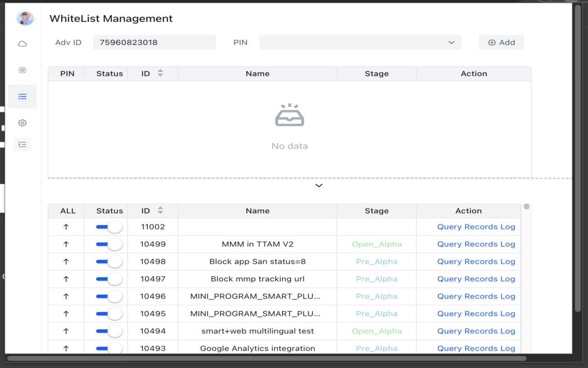Click the WhiteList Management title
588x368 pixels.
111,19
